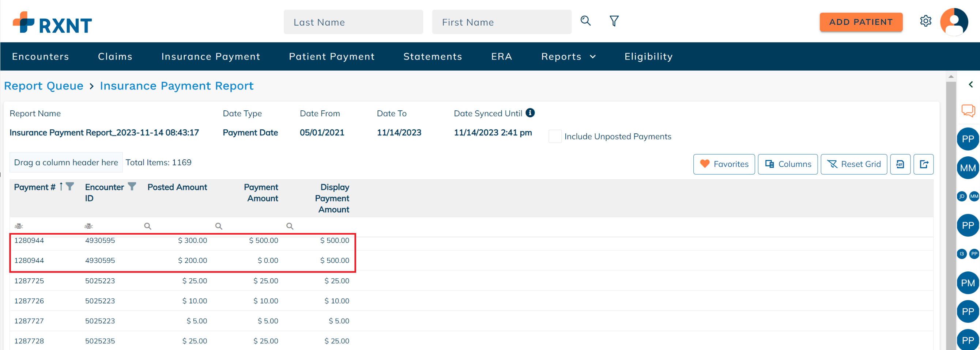
Task: Export the report to PDF
Action: pos(901,164)
